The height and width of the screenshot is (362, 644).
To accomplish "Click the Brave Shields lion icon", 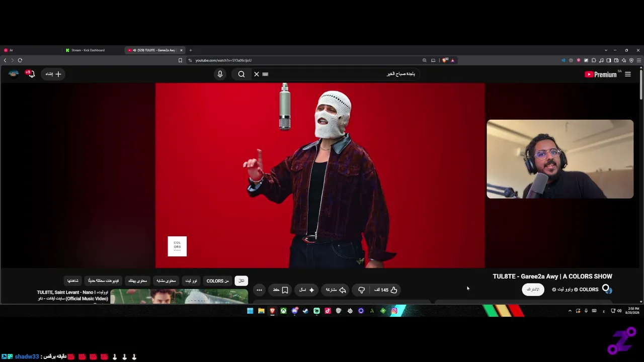I will pos(445,60).
